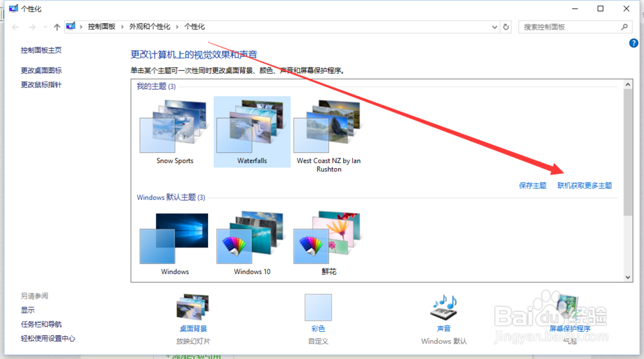Click the 个性化 window title icon
The image size is (644, 359).
point(13,8)
